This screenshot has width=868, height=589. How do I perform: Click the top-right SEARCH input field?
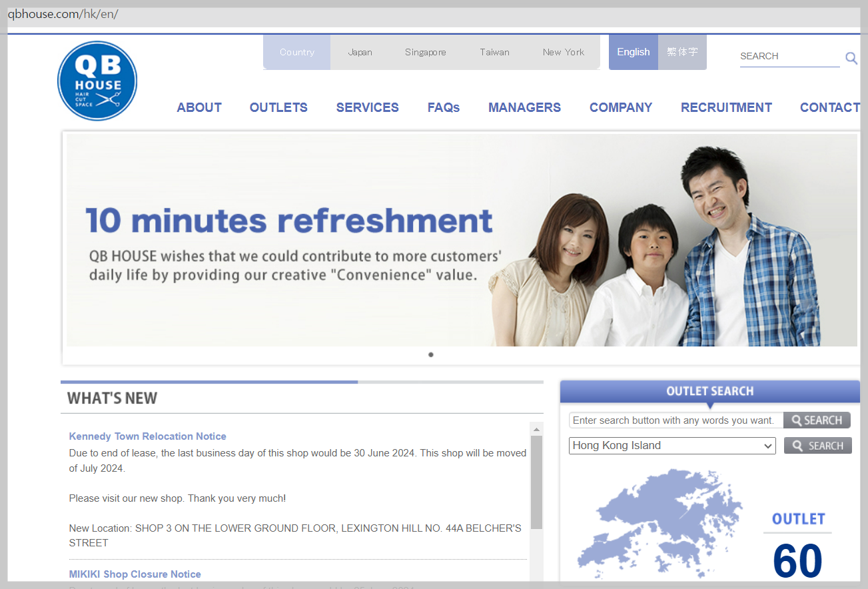[x=790, y=57]
